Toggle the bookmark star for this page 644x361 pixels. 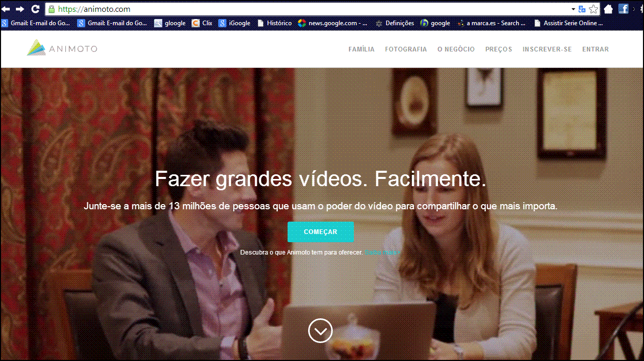tap(594, 9)
